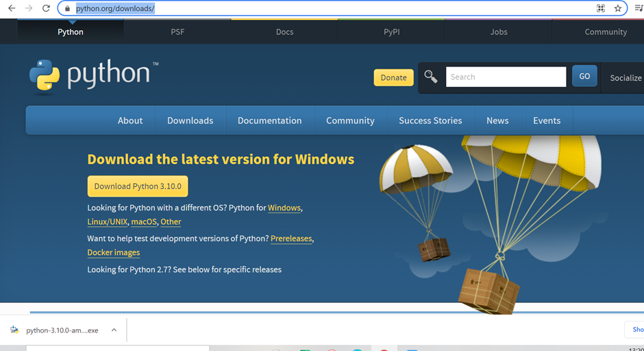Open the Downloads navigation menu
Image resolution: width=644 pixels, height=351 pixels.
point(190,121)
